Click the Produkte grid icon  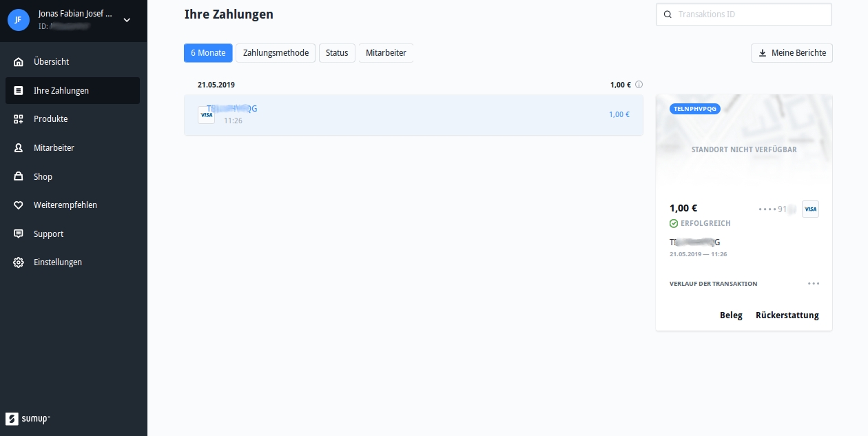coord(19,119)
